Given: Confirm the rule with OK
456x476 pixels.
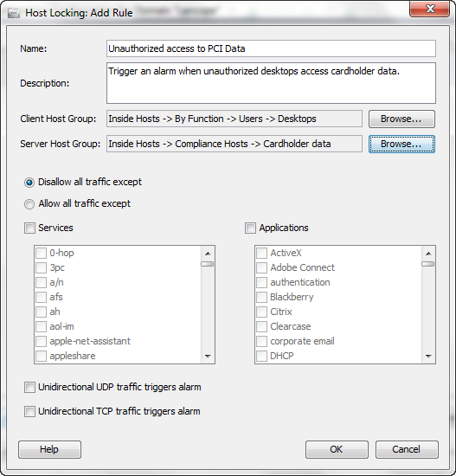Looking at the screenshot, I should [x=337, y=449].
